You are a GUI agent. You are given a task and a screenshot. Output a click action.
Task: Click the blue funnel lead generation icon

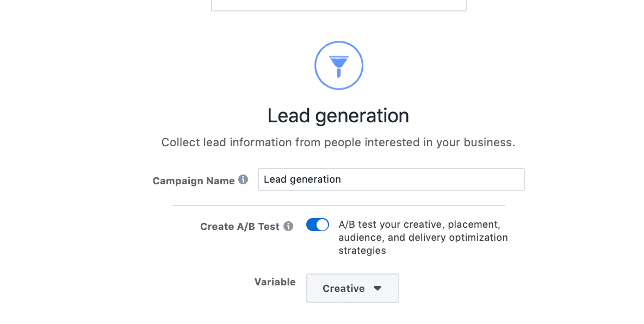[x=339, y=66]
